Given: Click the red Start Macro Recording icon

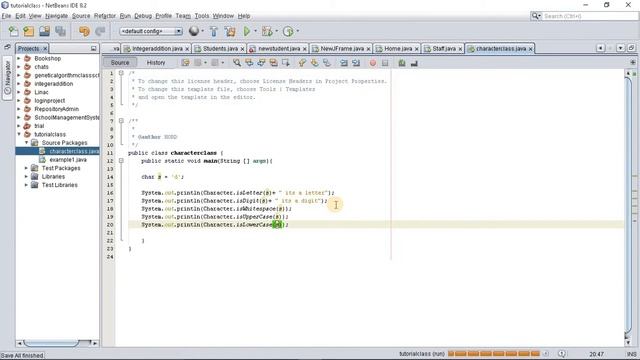Looking at the screenshot, I should pos(373,63).
